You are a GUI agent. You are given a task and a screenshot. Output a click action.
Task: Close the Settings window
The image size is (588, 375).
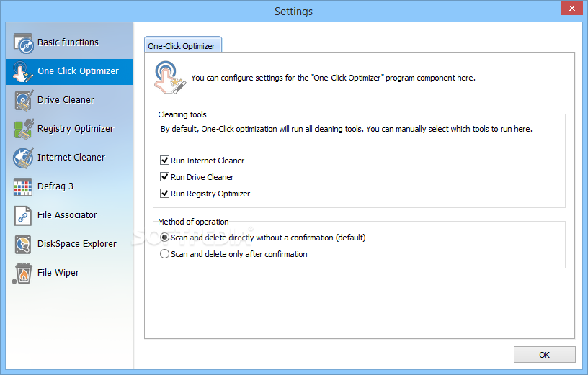571,8
